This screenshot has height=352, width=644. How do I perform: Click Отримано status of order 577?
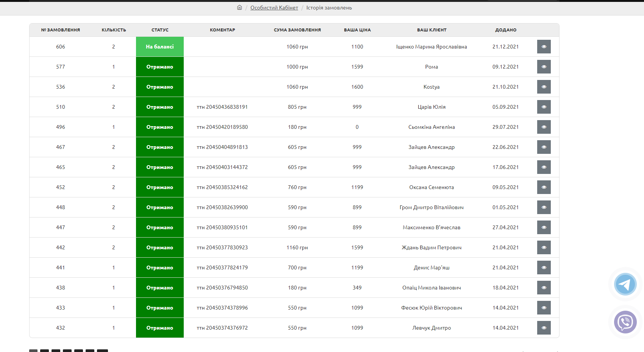click(159, 67)
